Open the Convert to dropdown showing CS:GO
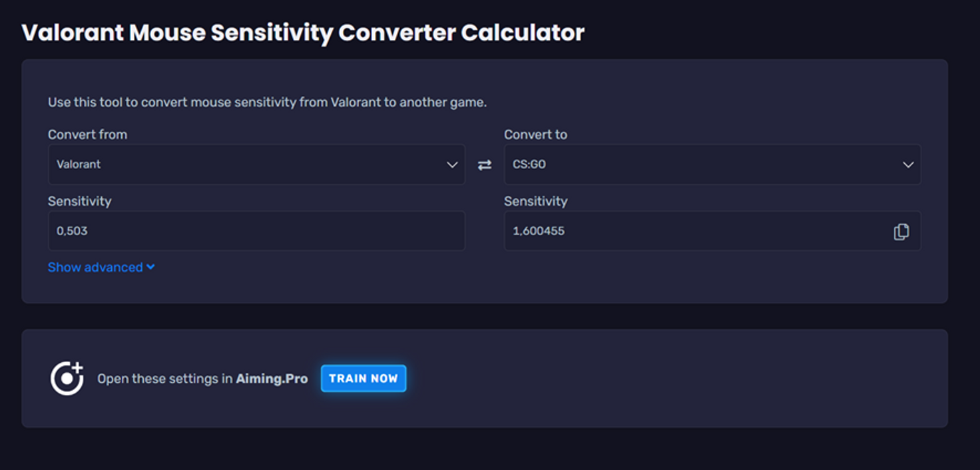This screenshot has height=470, width=980. tap(712, 164)
